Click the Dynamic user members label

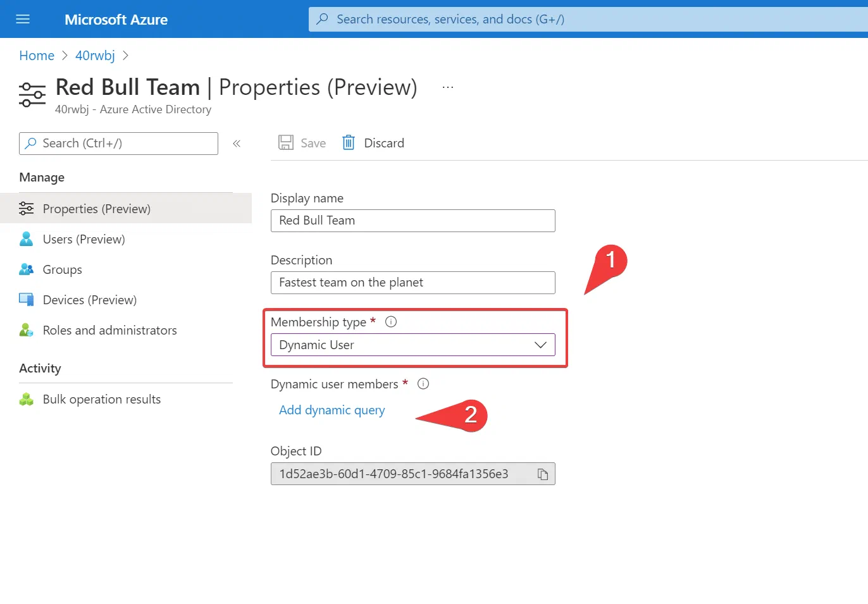coord(334,384)
